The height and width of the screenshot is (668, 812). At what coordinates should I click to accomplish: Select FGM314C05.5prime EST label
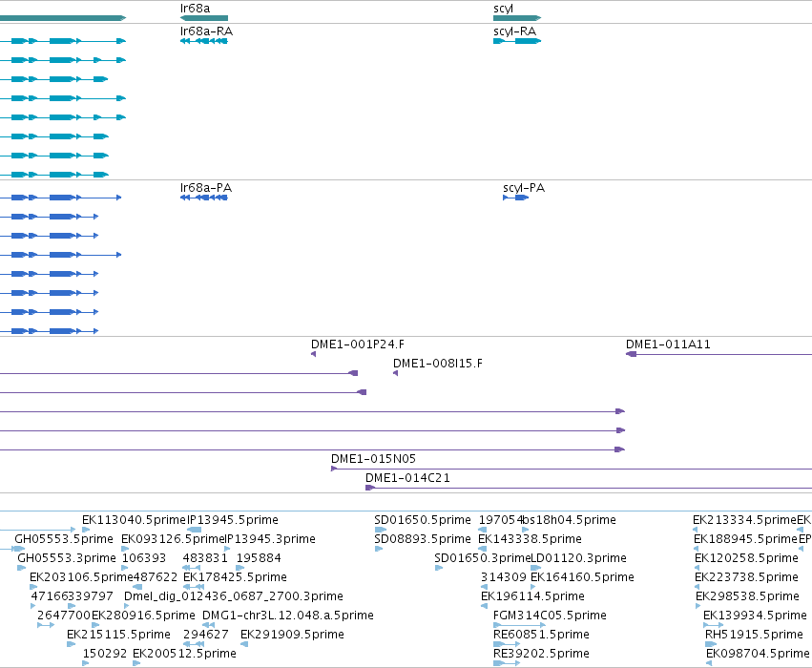click(550, 616)
